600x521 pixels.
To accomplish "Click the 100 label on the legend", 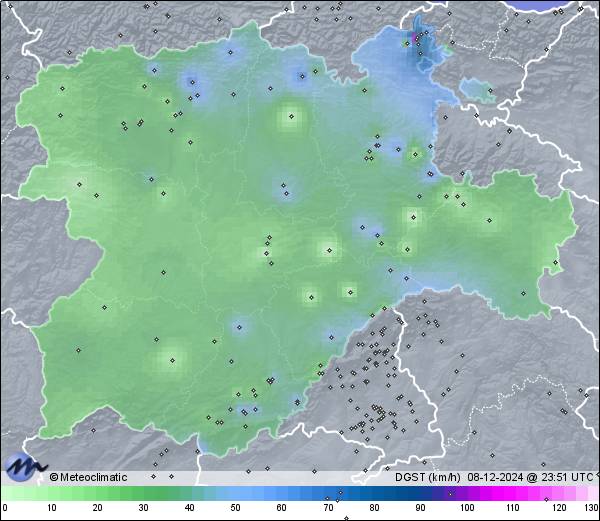I will click(x=467, y=508).
